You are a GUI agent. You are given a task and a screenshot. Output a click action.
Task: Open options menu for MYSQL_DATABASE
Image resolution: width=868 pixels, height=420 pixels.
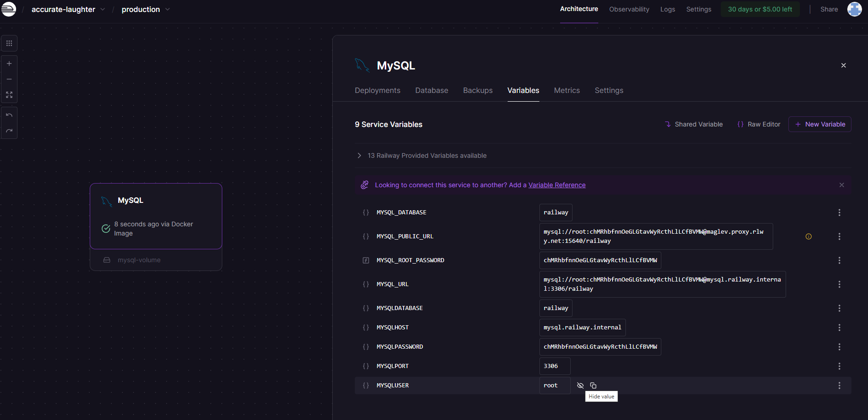tap(839, 213)
